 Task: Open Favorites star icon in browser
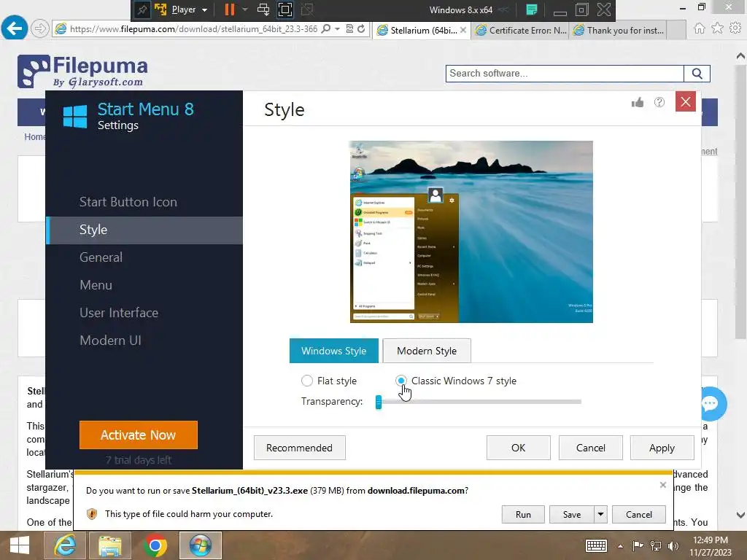717,28
